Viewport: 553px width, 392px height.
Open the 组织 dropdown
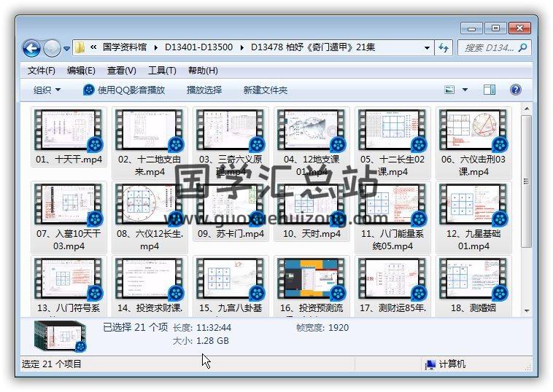(47, 90)
